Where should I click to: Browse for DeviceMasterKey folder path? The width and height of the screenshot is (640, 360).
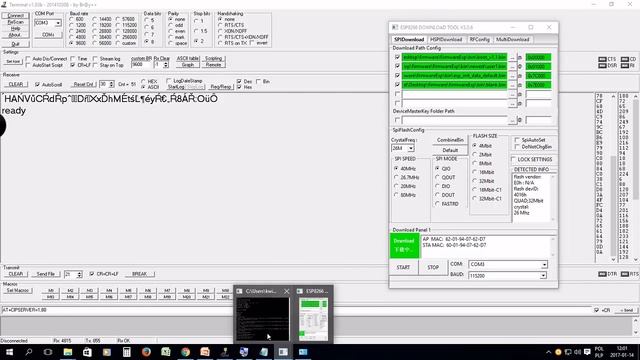tap(512, 120)
